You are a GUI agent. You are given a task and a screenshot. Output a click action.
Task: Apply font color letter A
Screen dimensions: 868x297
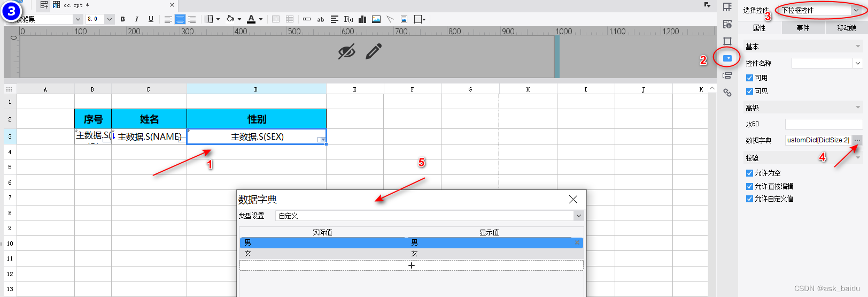[x=251, y=19]
